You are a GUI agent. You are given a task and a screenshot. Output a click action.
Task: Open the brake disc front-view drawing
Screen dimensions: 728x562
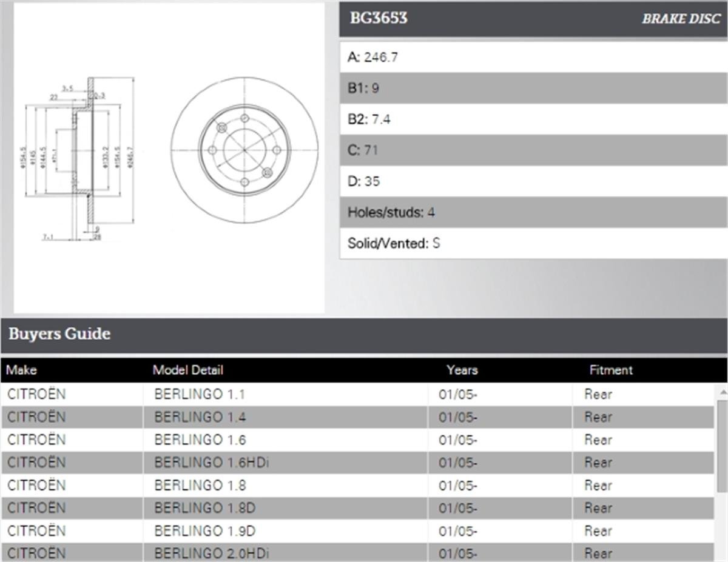(x=244, y=150)
